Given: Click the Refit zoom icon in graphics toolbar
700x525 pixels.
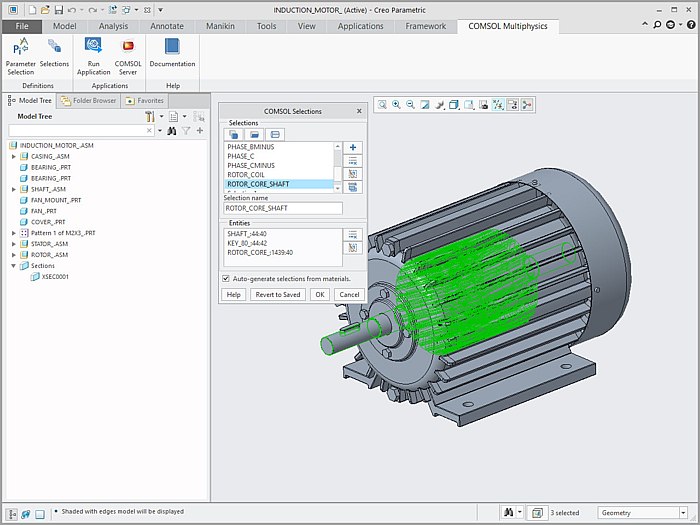Looking at the screenshot, I should point(382,104).
